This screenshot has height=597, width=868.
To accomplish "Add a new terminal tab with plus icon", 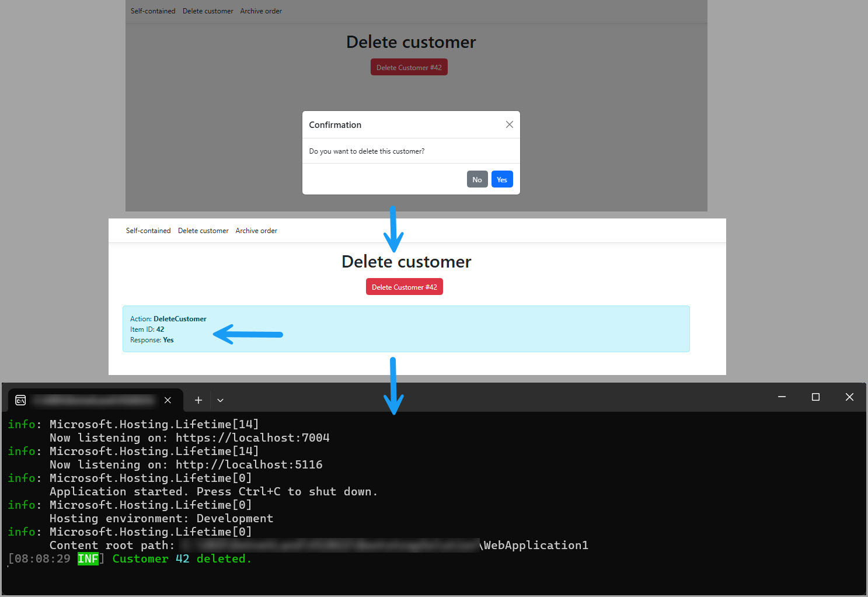I will 198,400.
